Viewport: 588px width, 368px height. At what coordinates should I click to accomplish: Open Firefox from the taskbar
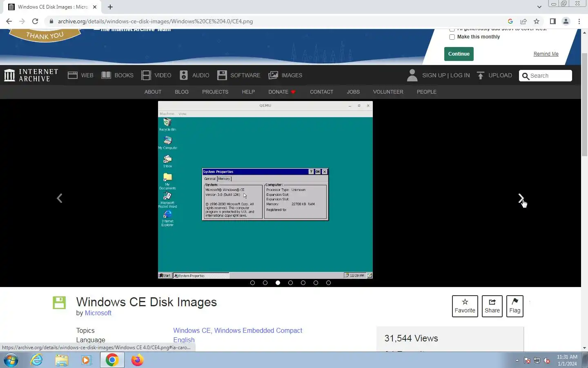pyautogui.click(x=137, y=360)
